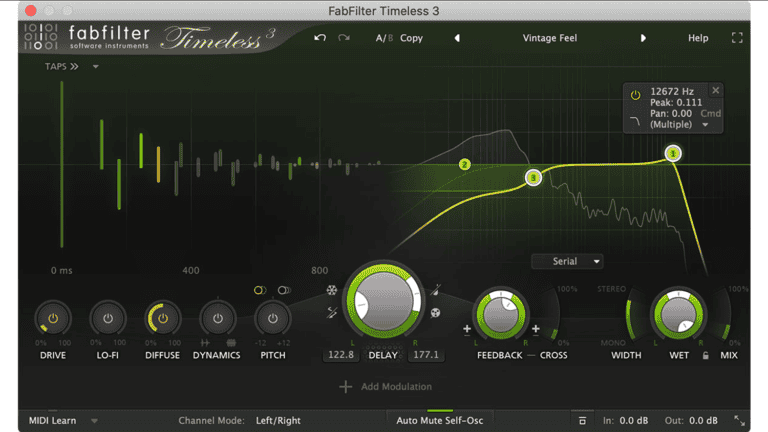Toggle left feedback polarity plus icon
The image size is (768, 432).
[467, 329]
